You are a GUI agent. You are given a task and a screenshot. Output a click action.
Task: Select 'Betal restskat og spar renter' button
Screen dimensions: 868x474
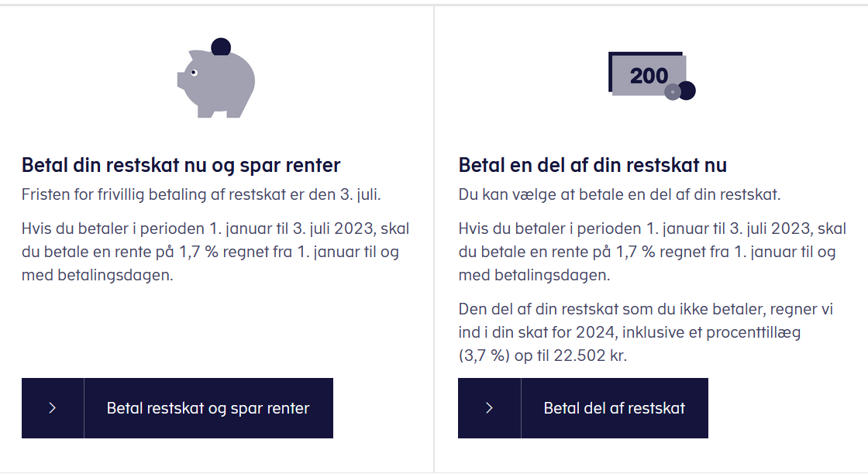[177, 408]
